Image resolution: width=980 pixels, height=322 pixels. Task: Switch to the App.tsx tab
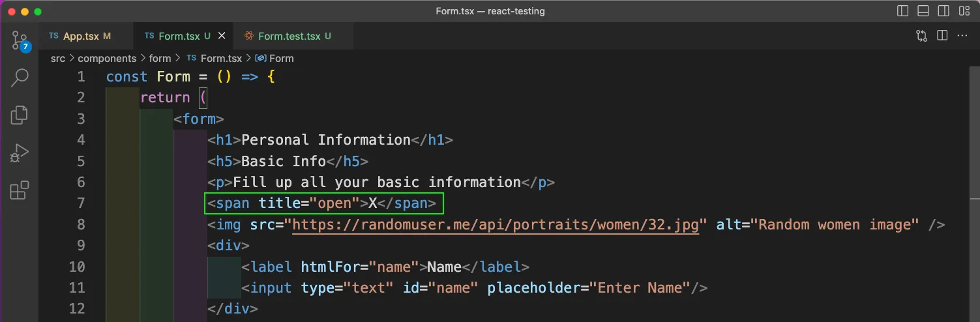tap(85, 36)
